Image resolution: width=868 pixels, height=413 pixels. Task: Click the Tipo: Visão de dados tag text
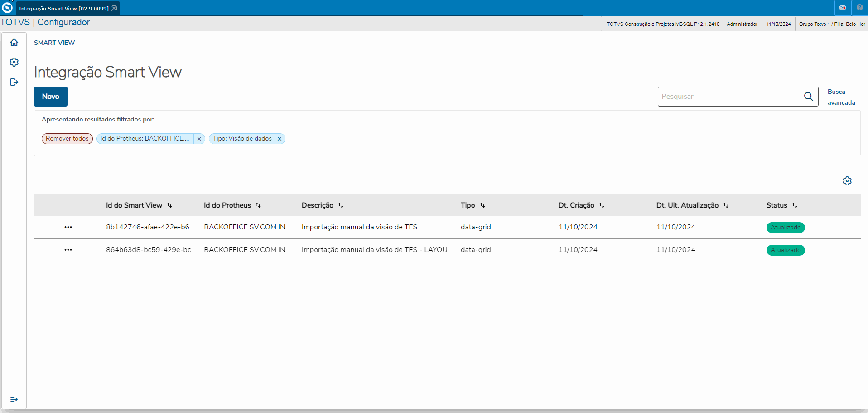point(242,139)
